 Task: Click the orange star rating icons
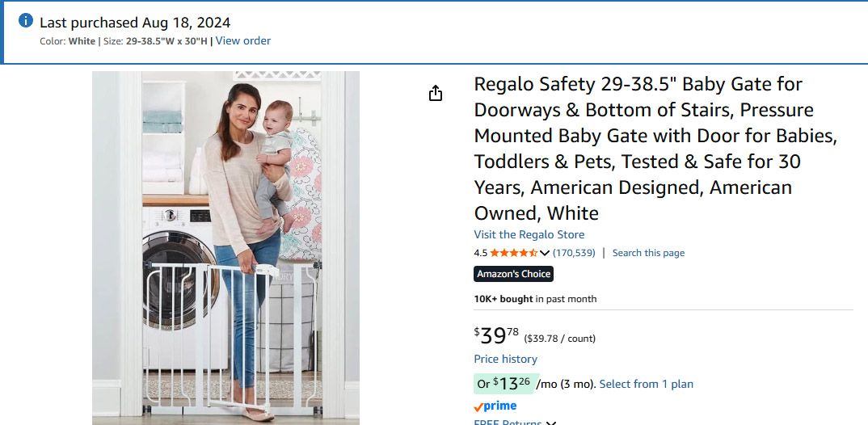513,253
